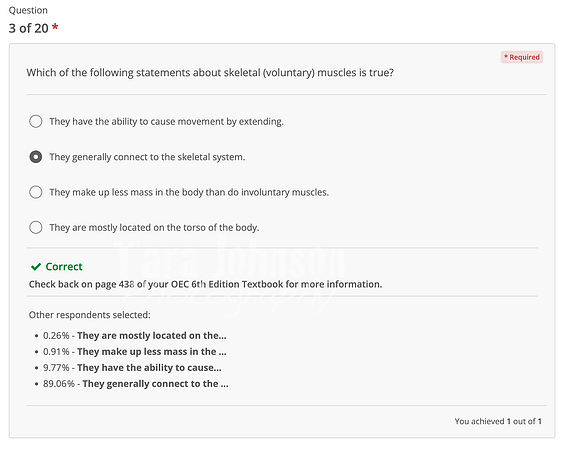
Task: Click the 9.77% respondents entry
Action: click(132, 368)
